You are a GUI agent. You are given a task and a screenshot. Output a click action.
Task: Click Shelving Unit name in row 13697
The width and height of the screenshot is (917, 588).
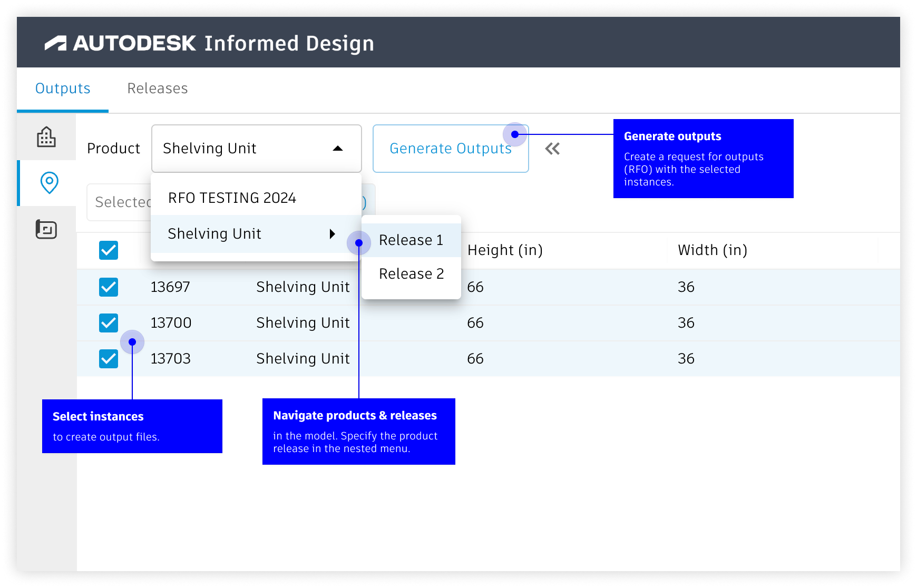point(303,287)
